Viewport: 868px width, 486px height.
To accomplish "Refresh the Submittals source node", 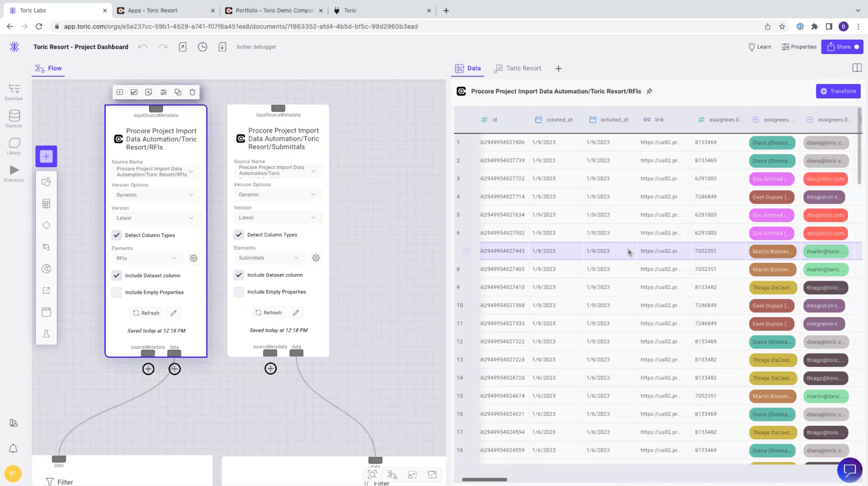I will click(268, 313).
